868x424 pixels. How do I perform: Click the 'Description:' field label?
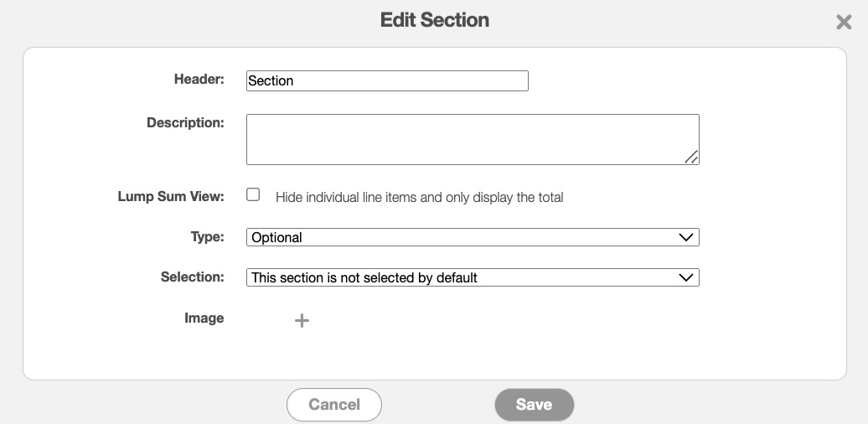click(x=185, y=122)
